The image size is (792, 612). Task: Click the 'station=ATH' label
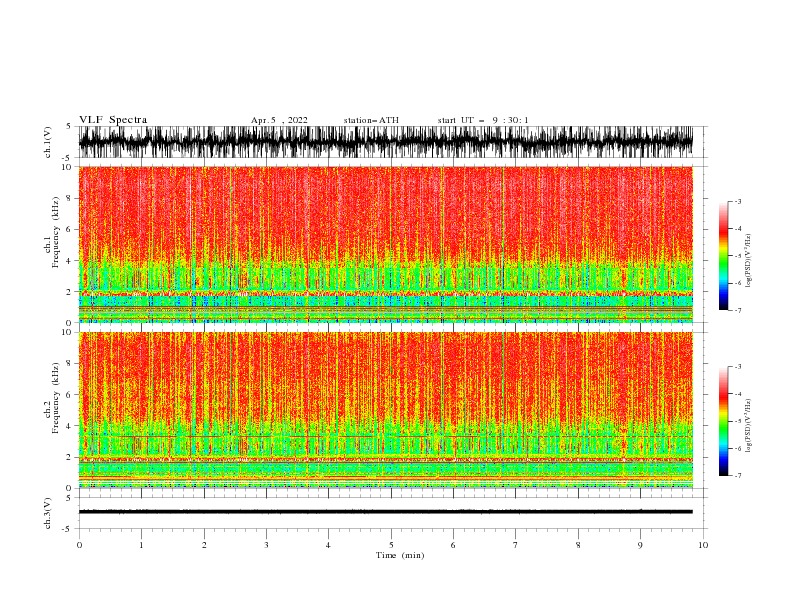(371, 120)
